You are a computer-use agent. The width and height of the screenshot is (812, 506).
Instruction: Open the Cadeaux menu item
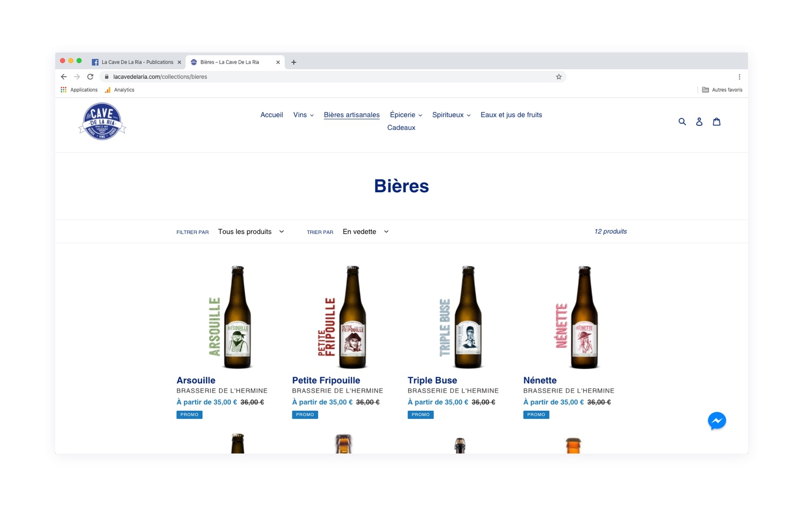pos(401,128)
